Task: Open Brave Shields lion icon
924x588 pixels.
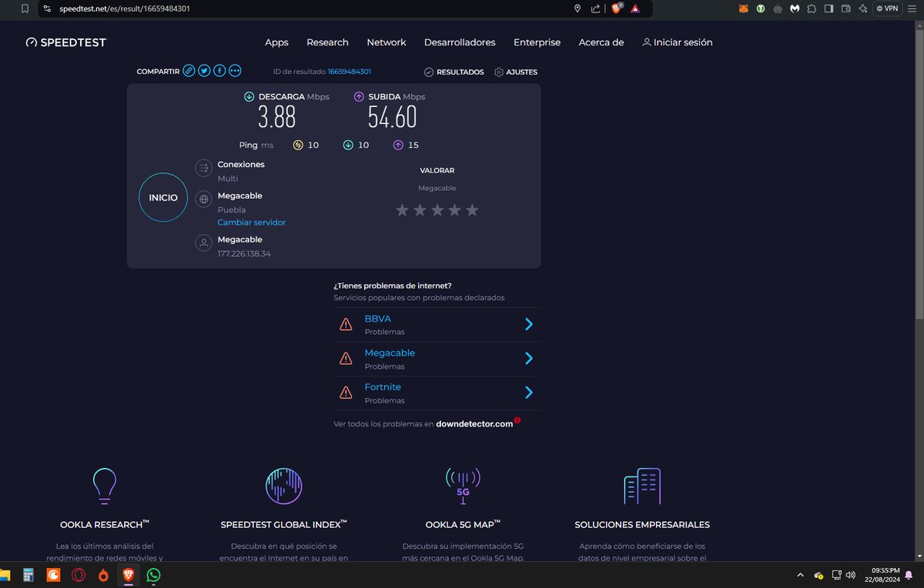Action: (616, 8)
